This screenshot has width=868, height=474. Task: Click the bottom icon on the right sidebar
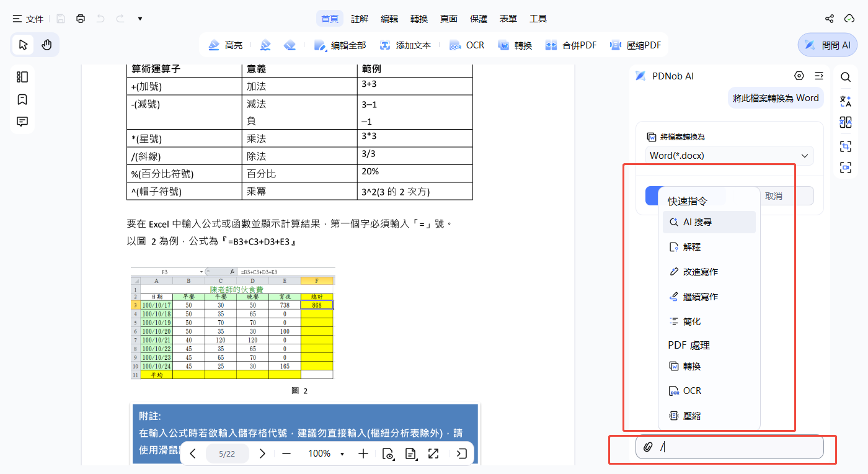tap(846, 168)
